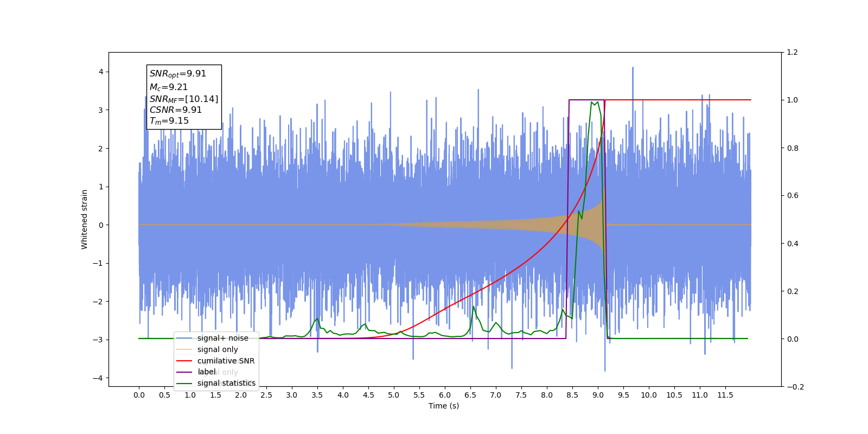Click the 'Time (s)' x-axis label
Image resolution: width=868 pixels, height=434 pixels.
(x=444, y=406)
